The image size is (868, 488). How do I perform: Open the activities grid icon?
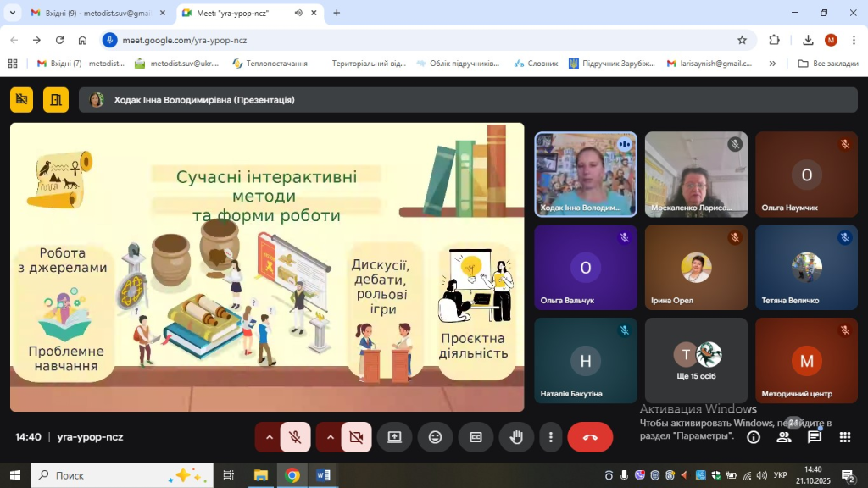[844, 437]
